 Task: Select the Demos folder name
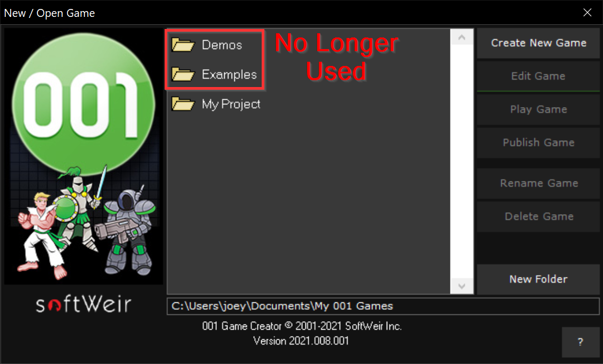(x=222, y=45)
